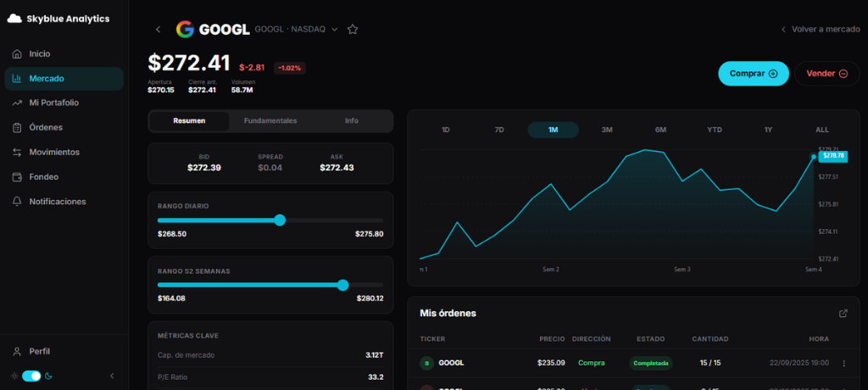Viewport: 868px width, 390px height.
Task: Click the Volumen 58.7M value
Action: (242, 90)
